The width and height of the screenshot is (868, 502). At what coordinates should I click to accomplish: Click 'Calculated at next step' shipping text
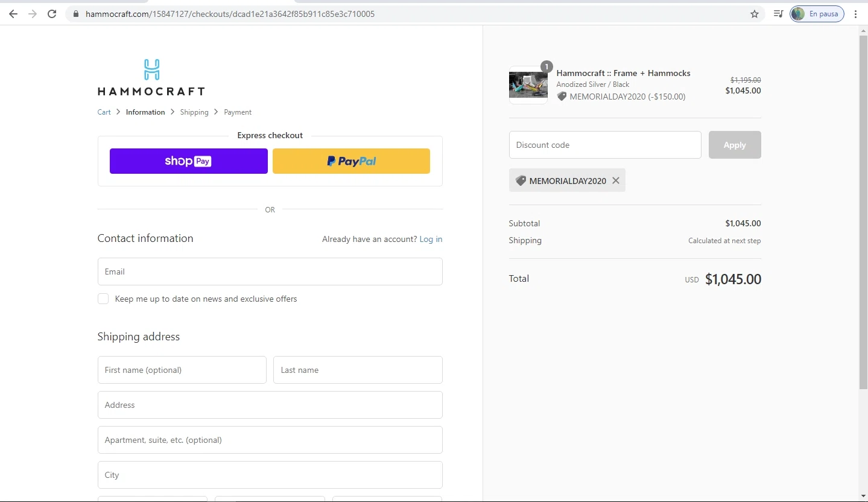(724, 241)
